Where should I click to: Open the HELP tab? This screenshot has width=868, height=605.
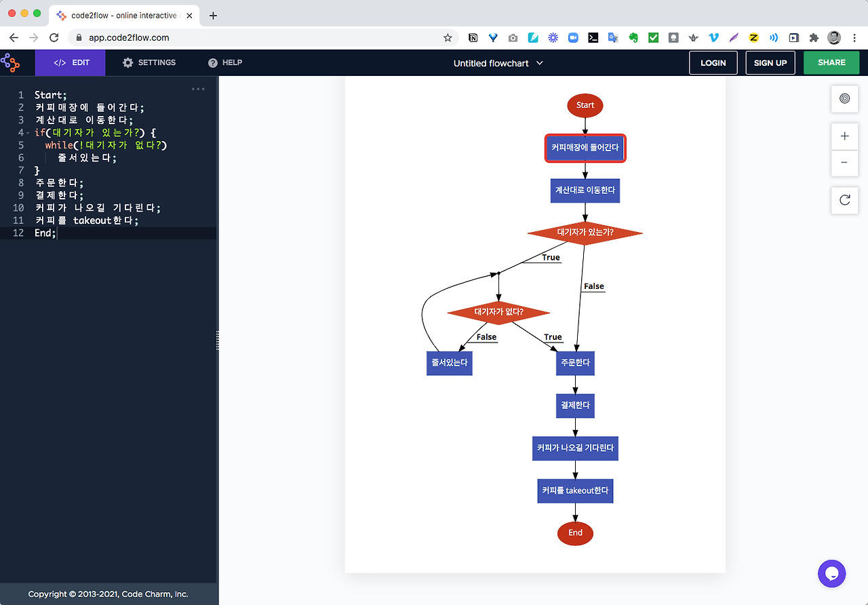pyautogui.click(x=225, y=62)
